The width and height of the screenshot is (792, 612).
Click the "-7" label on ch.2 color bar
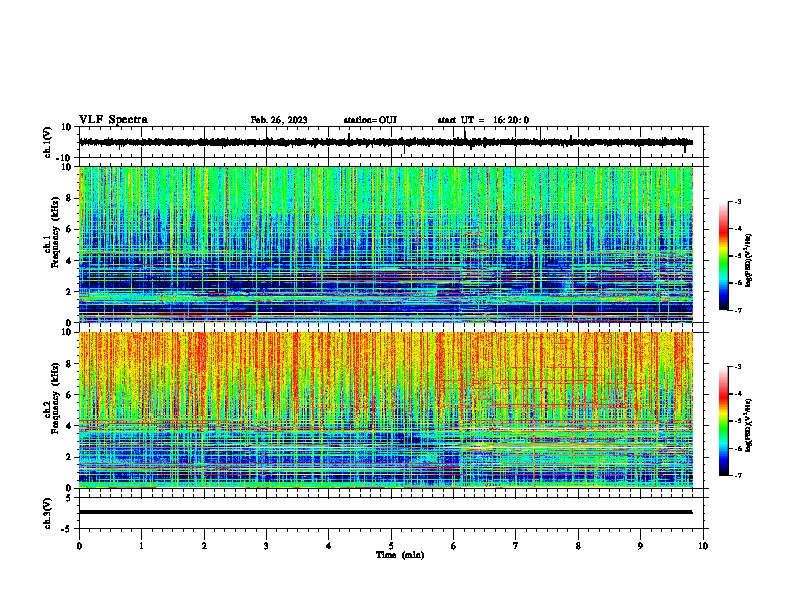pyautogui.click(x=738, y=475)
